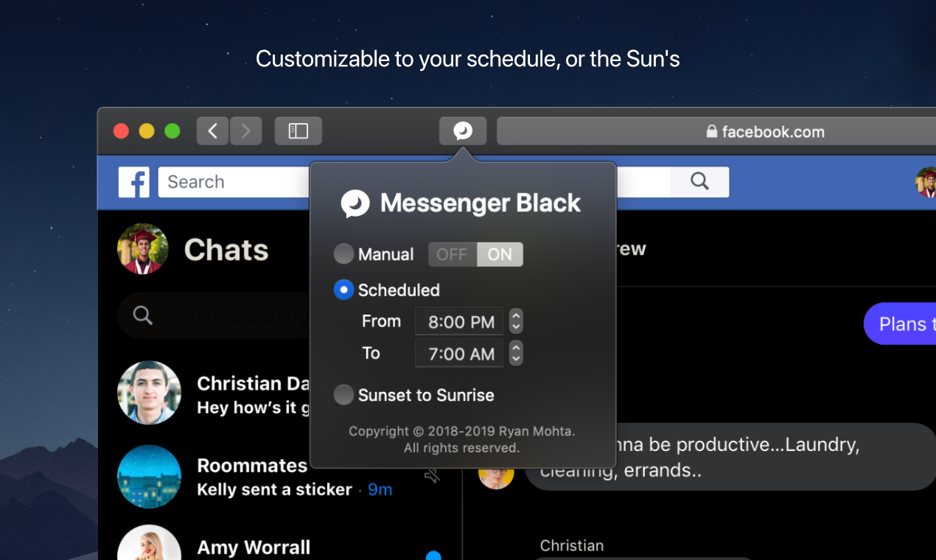Click the back navigation arrow
The image size is (936, 560).
[212, 130]
